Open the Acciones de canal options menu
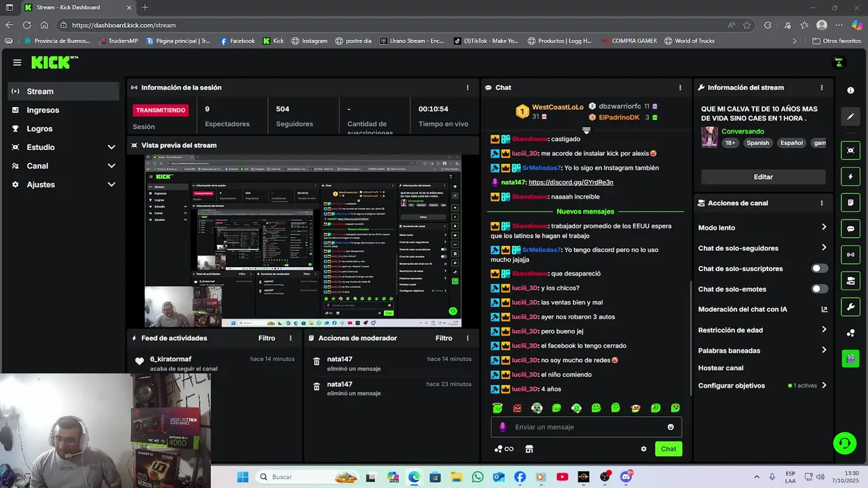 pos(822,203)
